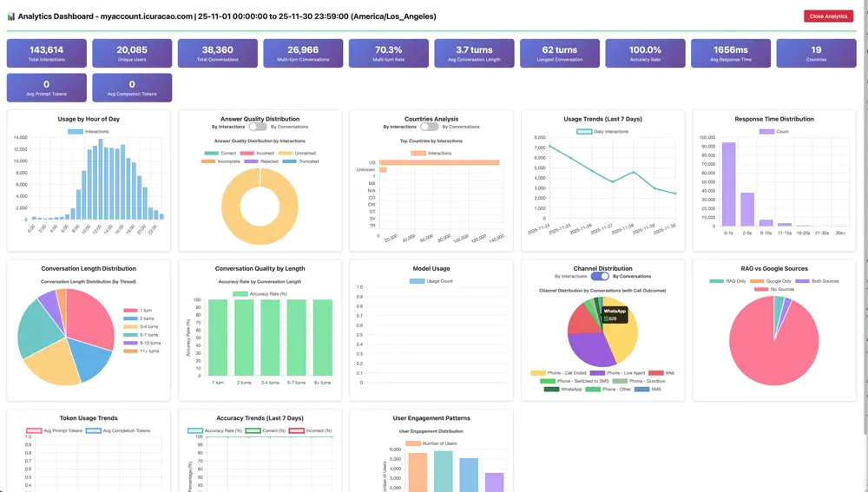868x492 pixels.
Task: Toggle the Rejected legend entry
Action: [x=261, y=161]
